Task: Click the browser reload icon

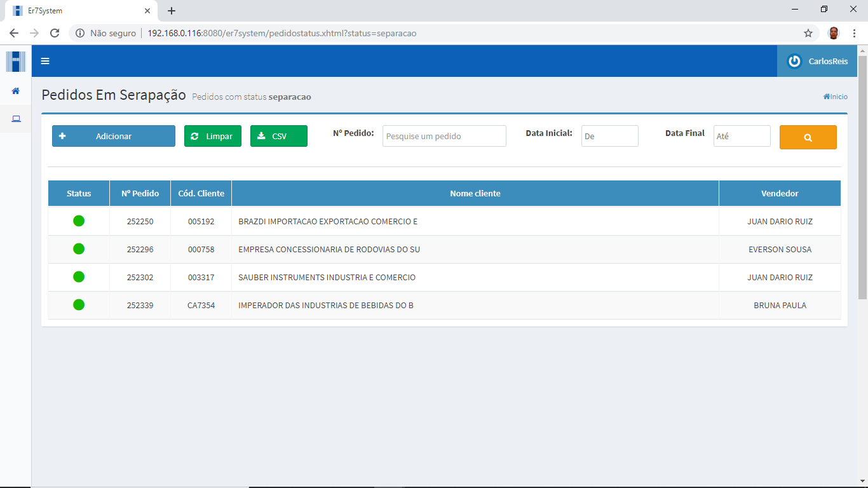Action: 55,33
